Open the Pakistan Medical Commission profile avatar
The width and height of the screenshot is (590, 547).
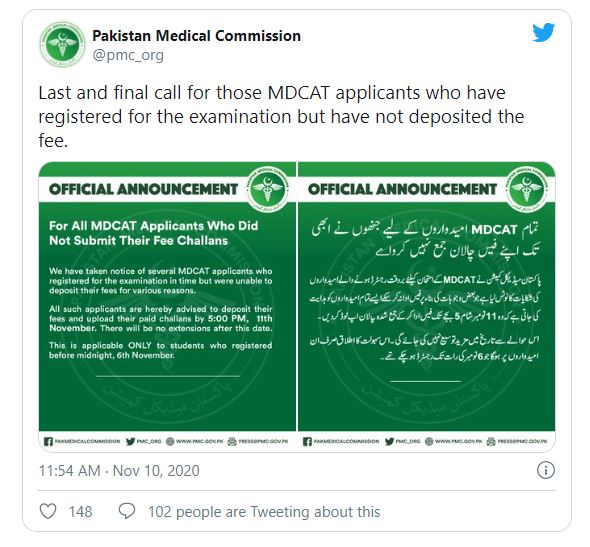62,44
